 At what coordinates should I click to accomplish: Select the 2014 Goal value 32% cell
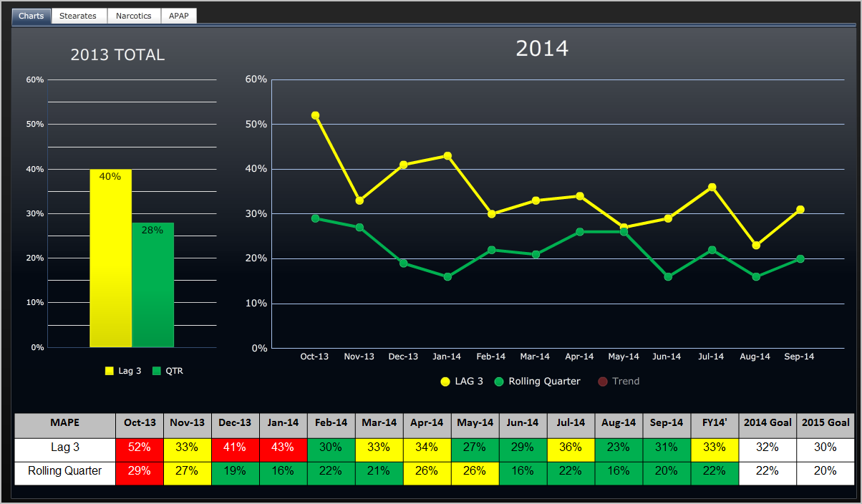point(767,447)
